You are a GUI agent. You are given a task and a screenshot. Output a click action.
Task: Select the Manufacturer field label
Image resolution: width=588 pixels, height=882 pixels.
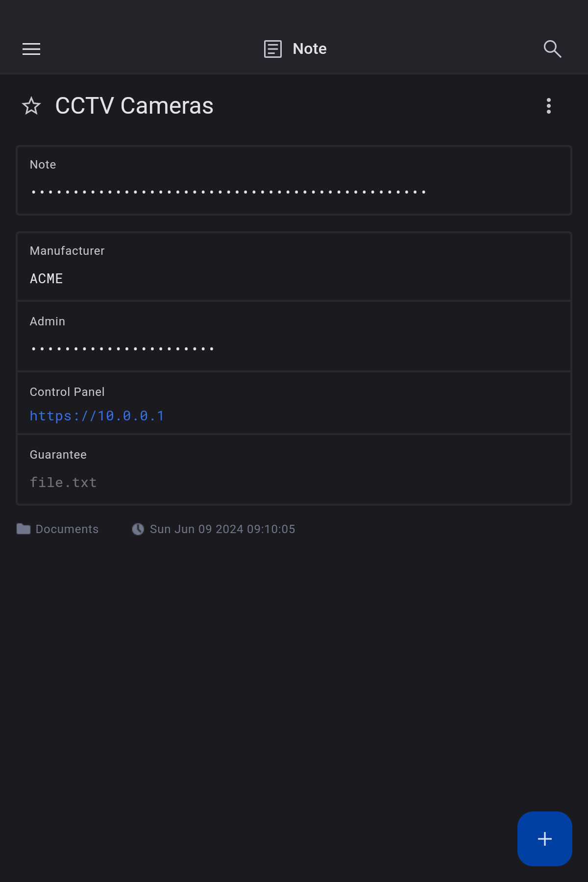(67, 251)
